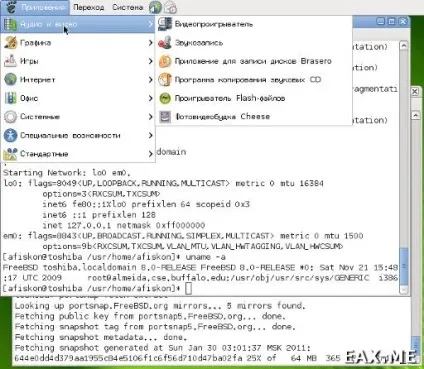Click the Системные gear icon

tap(10, 117)
